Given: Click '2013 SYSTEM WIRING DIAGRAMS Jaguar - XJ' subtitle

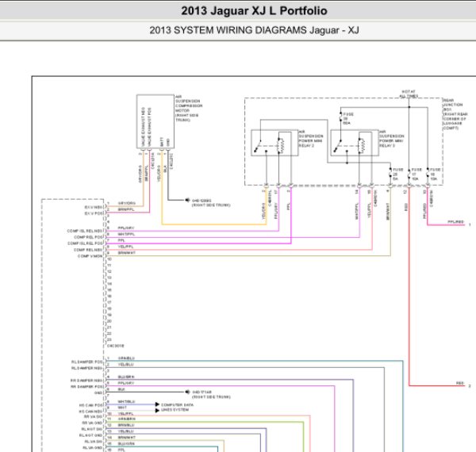Looking at the screenshot, I should point(254,30).
